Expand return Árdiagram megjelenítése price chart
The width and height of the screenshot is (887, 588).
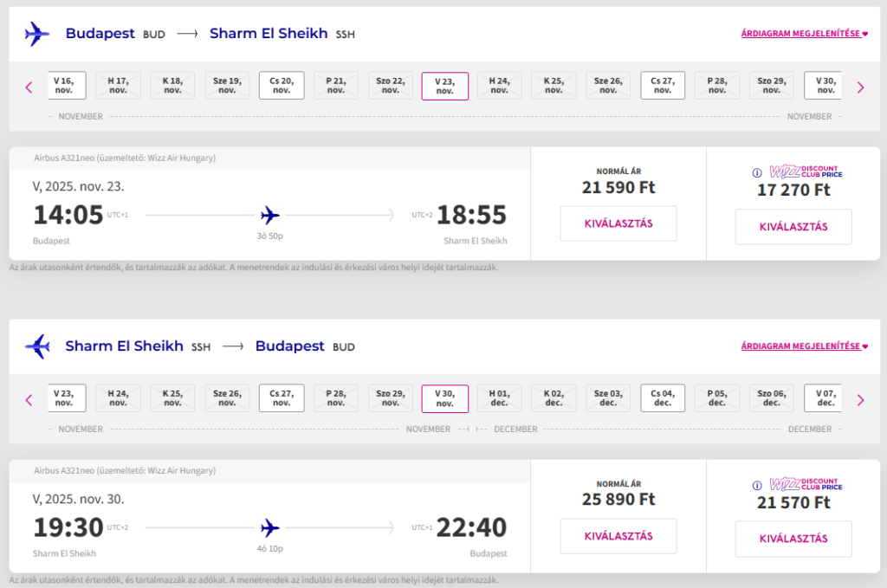tap(804, 346)
